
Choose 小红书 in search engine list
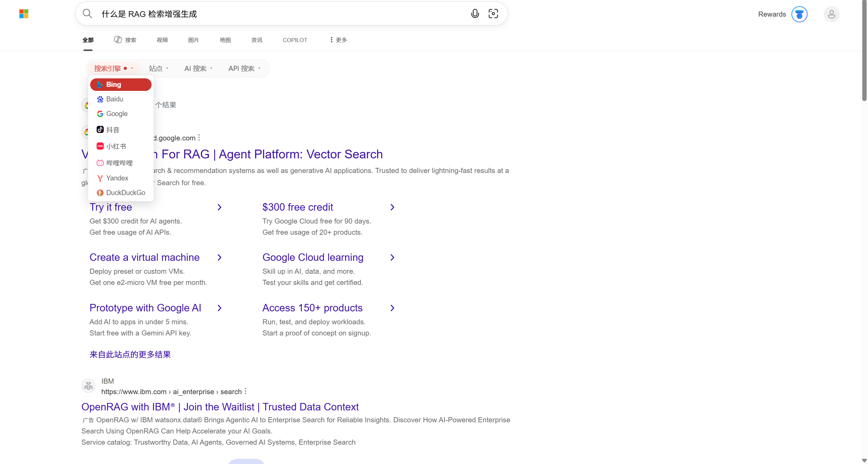pyautogui.click(x=121, y=146)
